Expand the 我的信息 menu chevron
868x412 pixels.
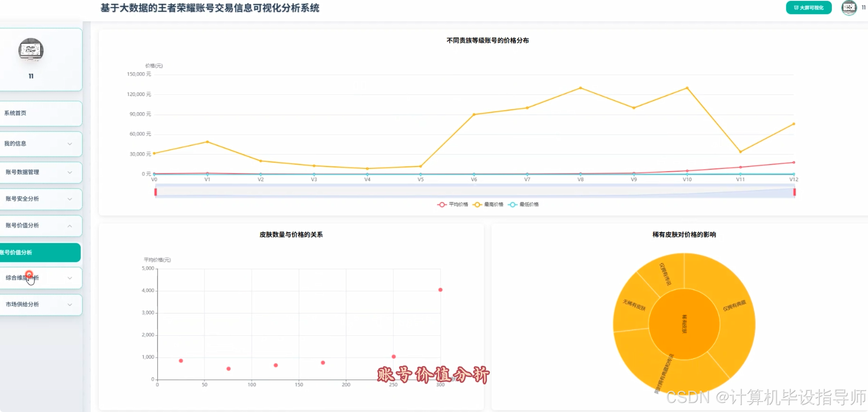[70, 144]
